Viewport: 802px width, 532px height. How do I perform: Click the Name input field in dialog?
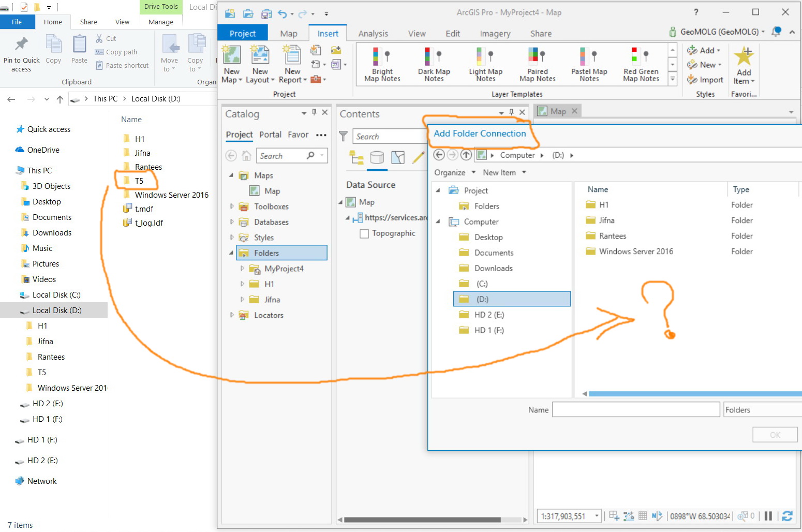pyautogui.click(x=636, y=409)
